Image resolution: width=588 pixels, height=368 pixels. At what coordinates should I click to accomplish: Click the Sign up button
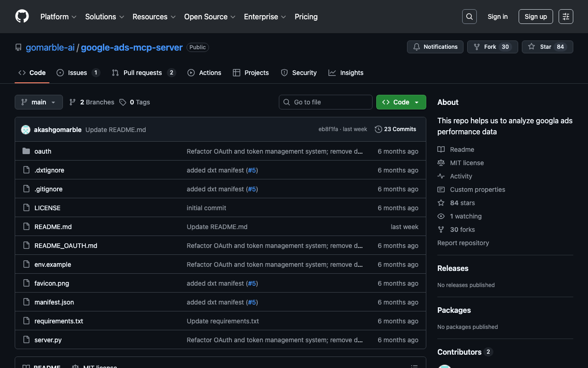pos(536,17)
